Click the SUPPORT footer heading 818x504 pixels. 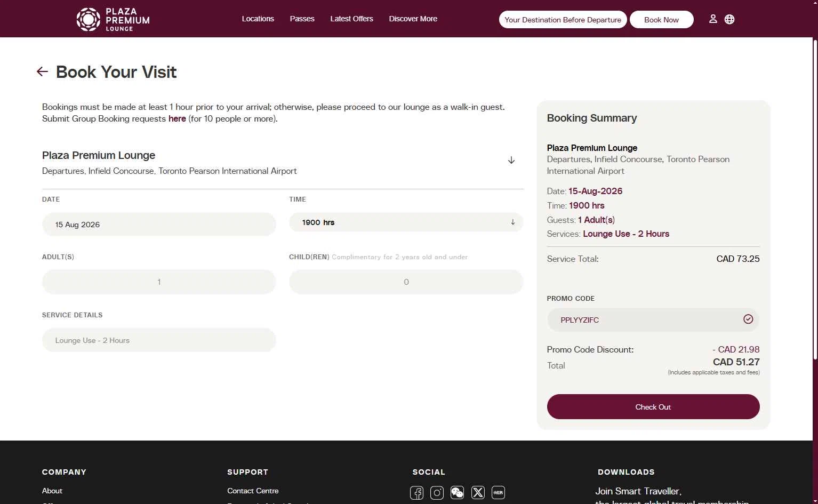pyautogui.click(x=247, y=472)
